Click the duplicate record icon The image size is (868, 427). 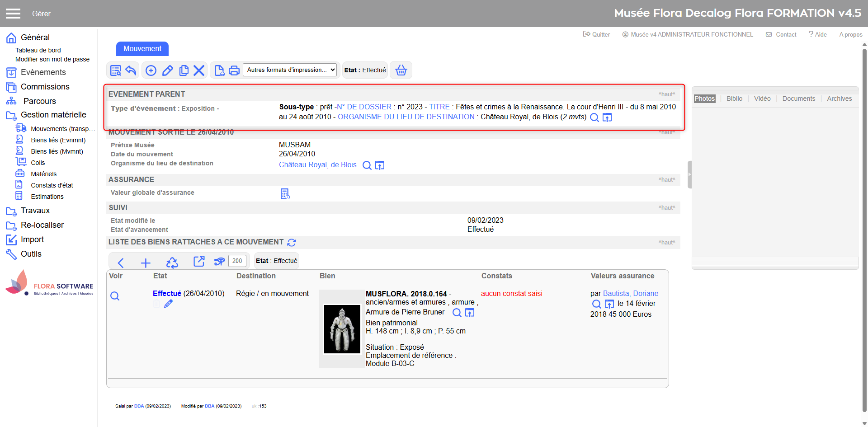tap(184, 70)
